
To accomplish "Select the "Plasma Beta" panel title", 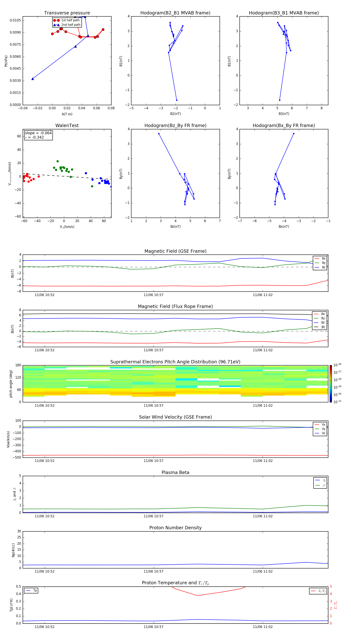I will point(175,472).
